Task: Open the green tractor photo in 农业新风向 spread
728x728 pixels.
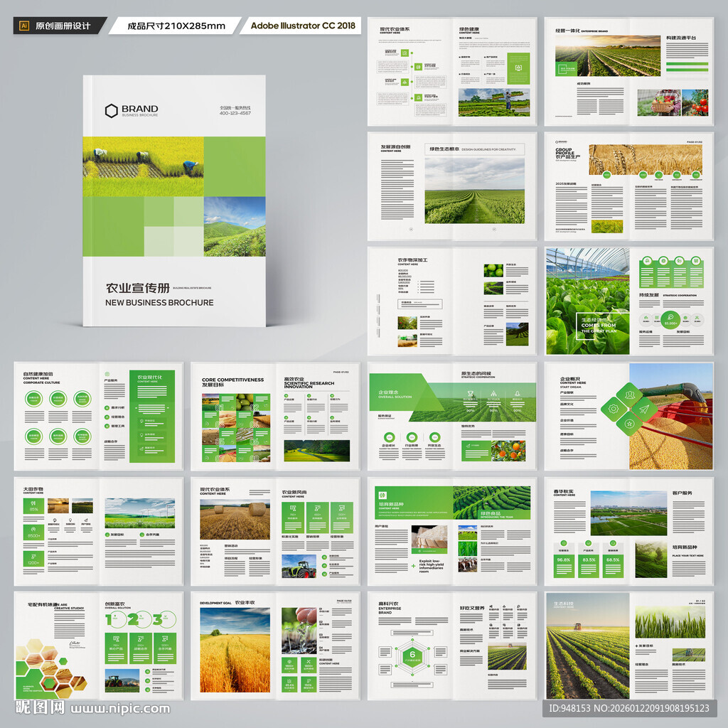Action: point(299,567)
